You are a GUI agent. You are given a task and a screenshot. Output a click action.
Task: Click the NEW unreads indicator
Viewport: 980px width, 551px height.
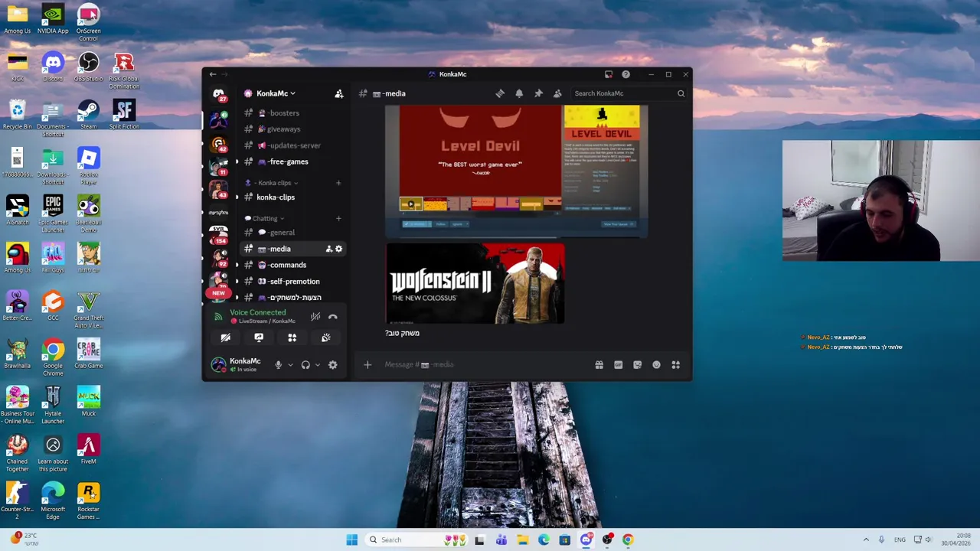click(x=218, y=293)
